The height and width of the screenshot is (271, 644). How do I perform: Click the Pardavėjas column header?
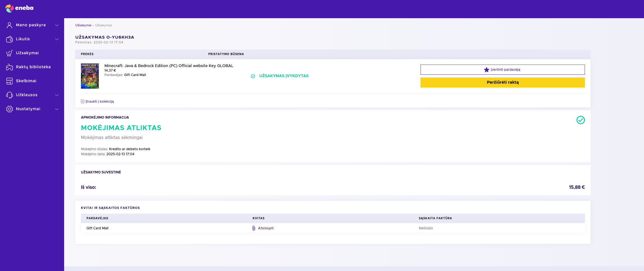[x=97, y=218]
